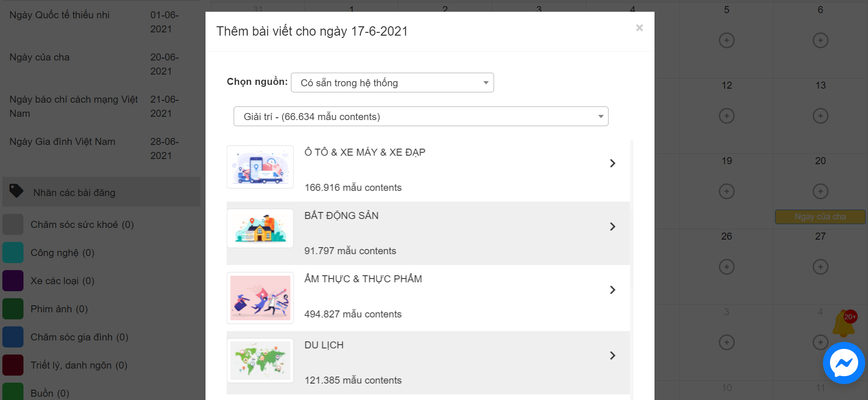
Task: Select the Ô TÔ & XE MÁY & XE ĐẠP title
Action: 365,152
